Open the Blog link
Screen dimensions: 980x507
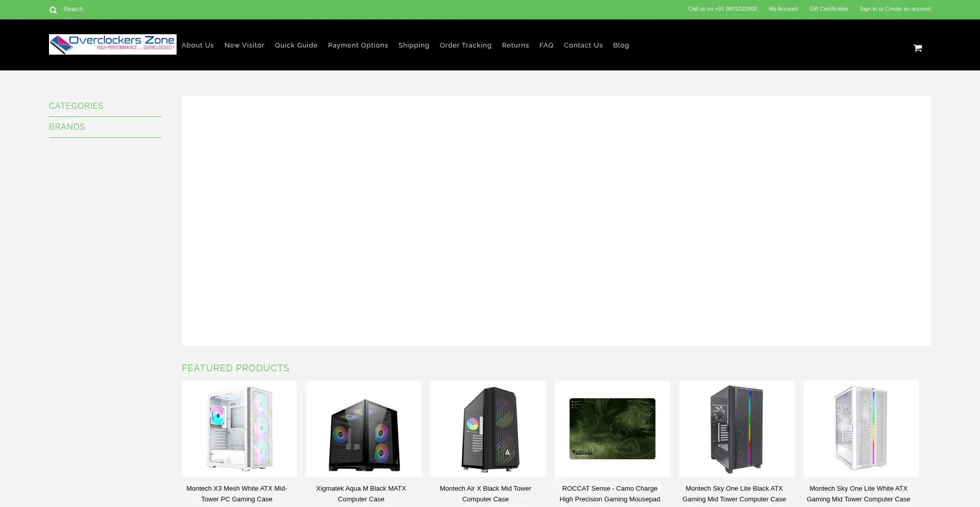[621, 45]
